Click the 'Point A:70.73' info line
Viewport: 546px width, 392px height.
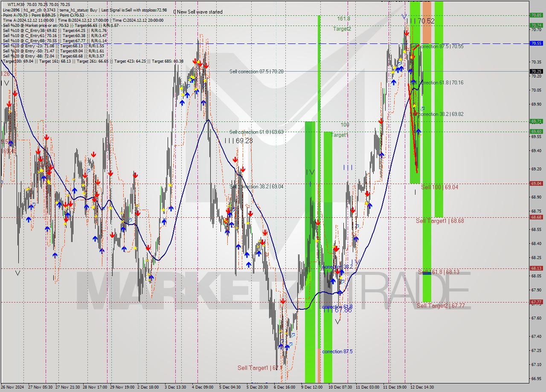pyautogui.click(x=44, y=15)
